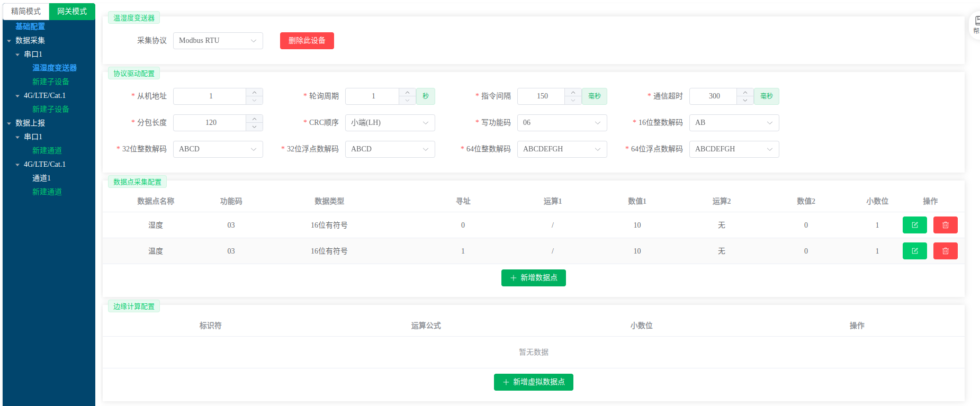
Task: Click the 新增虚拟数据点 button
Action: point(534,382)
